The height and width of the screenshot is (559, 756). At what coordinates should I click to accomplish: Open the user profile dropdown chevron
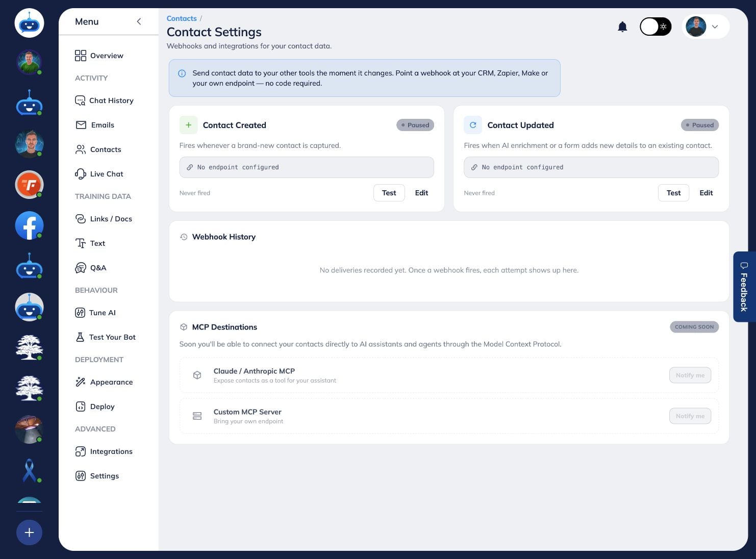pos(715,27)
